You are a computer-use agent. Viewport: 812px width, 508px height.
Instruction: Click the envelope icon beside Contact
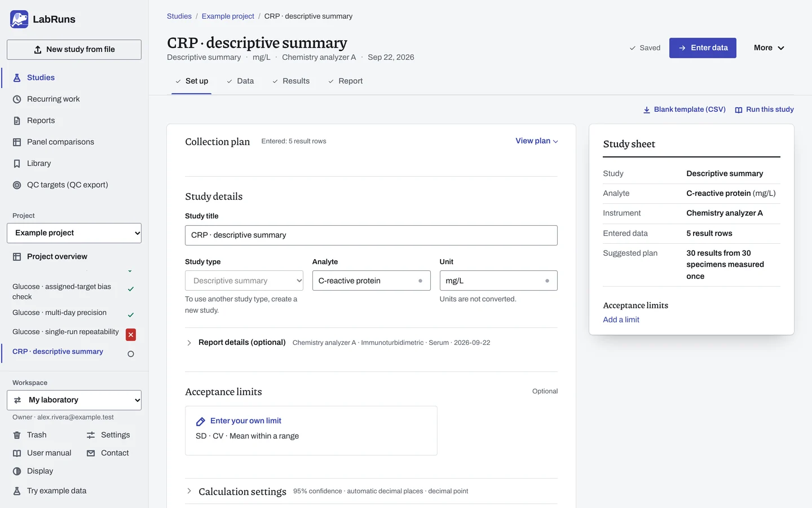[x=91, y=453]
